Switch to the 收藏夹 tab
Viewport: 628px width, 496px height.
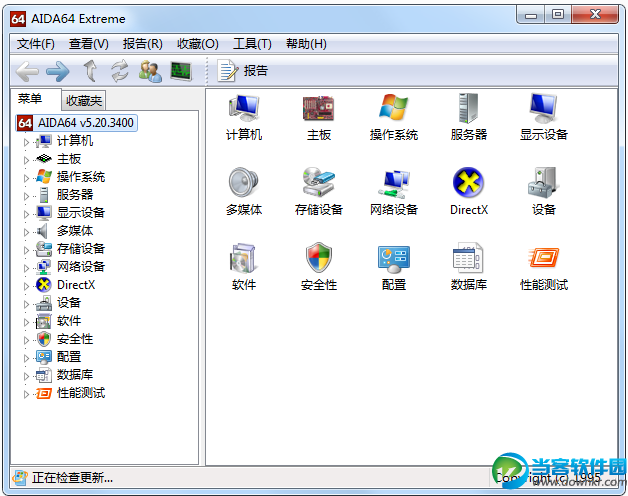[x=84, y=101]
